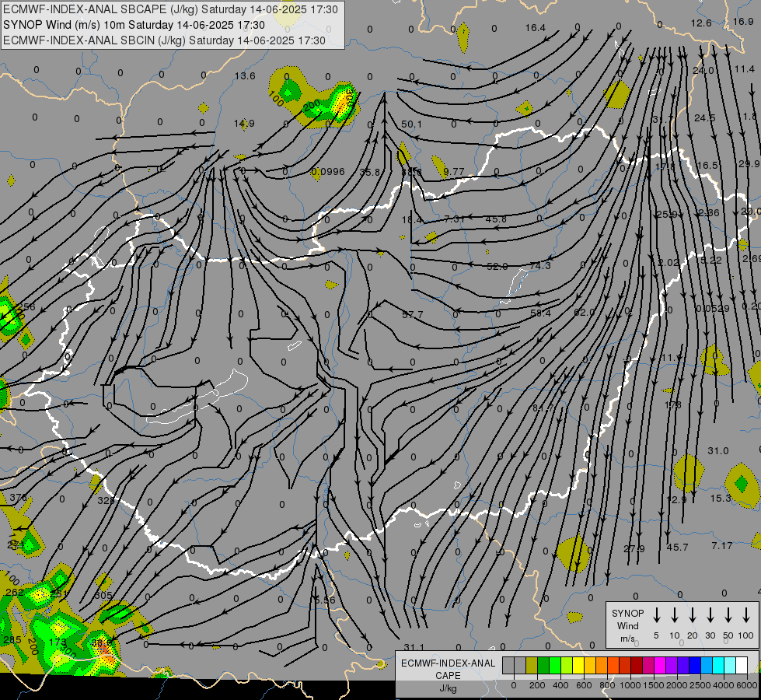Click the map value 45.7
Screen dimensions: 761x700
point(677,547)
